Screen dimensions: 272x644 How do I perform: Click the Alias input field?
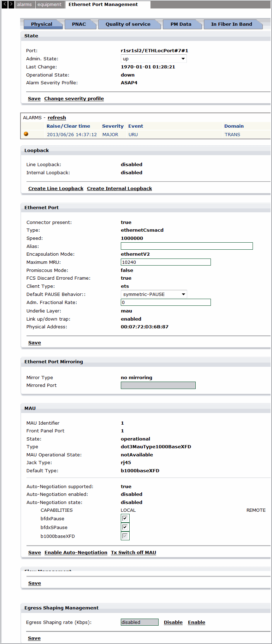coord(187,246)
